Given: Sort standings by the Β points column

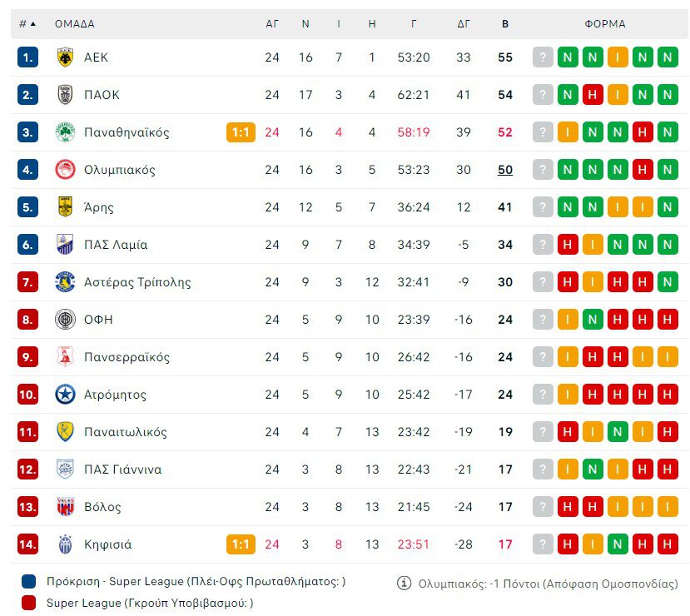Looking at the screenshot, I should point(505,24).
